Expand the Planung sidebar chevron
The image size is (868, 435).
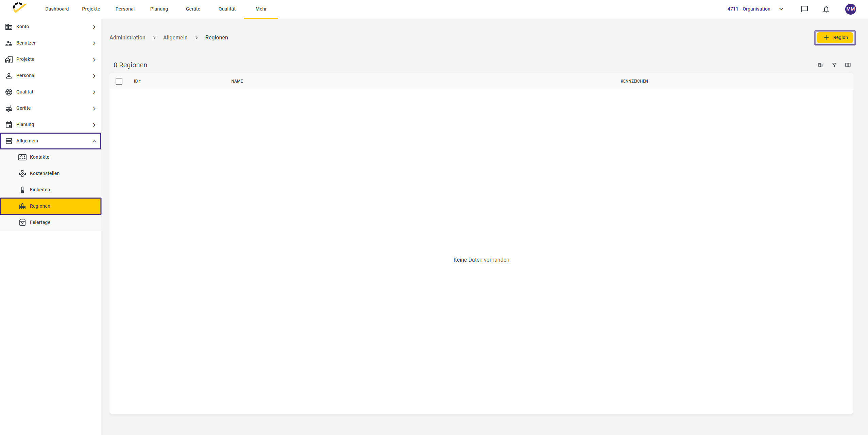pyautogui.click(x=94, y=125)
